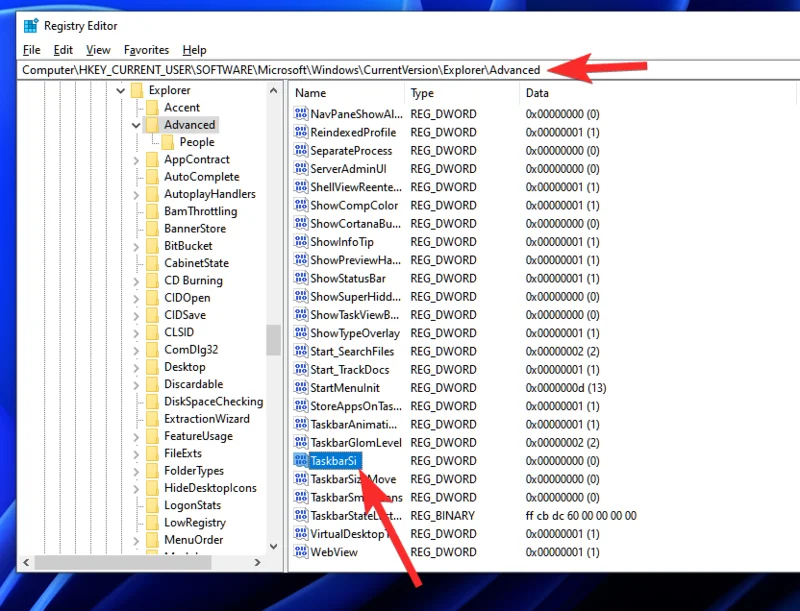The image size is (800, 611).
Task: Click the TaskbarStateL REG_BINARY value icon
Action: point(301,515)
